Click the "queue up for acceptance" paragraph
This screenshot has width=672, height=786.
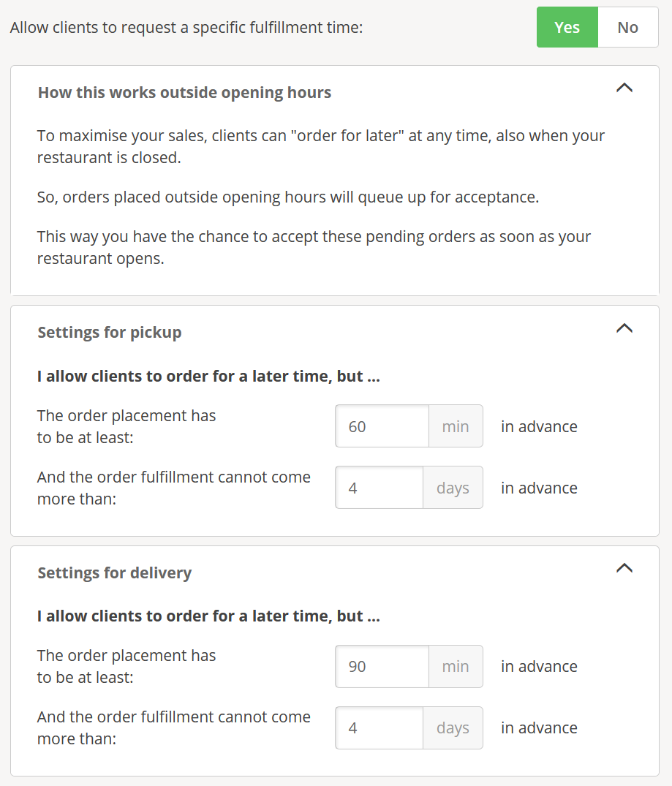click(x=288, y=197)
